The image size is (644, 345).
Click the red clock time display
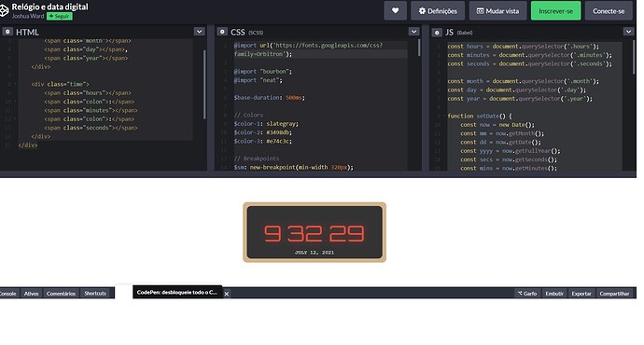[x=315, y=233]
